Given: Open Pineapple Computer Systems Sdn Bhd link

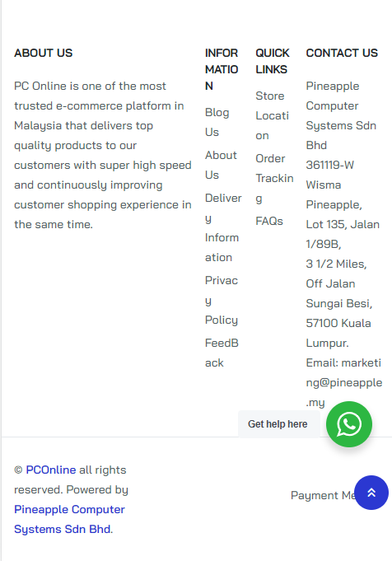Looking at the screenshot, I should (69, 519).
